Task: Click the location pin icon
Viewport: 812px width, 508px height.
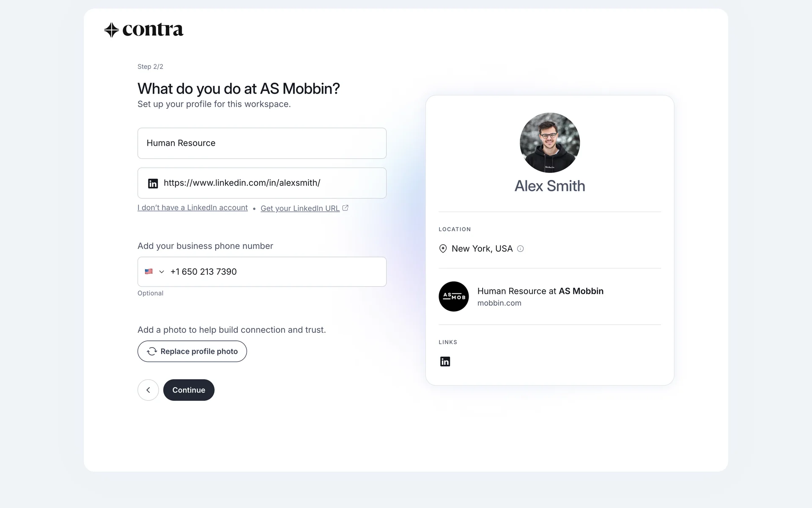Action: (x=443, y=249)
